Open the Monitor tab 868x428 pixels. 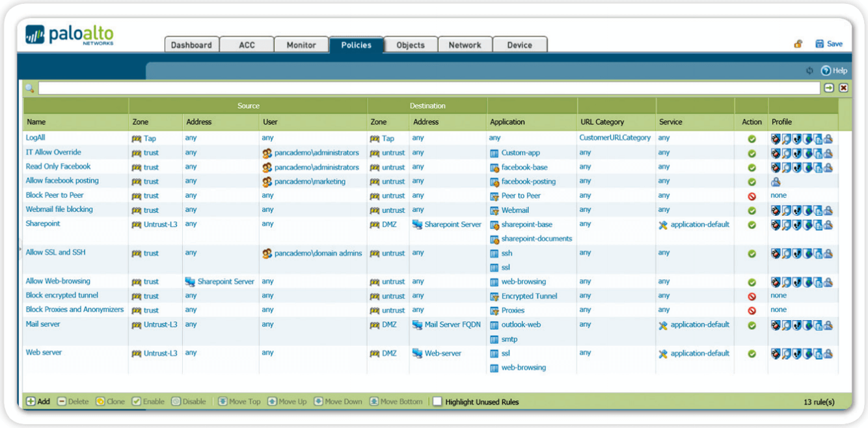coord(301,45)
